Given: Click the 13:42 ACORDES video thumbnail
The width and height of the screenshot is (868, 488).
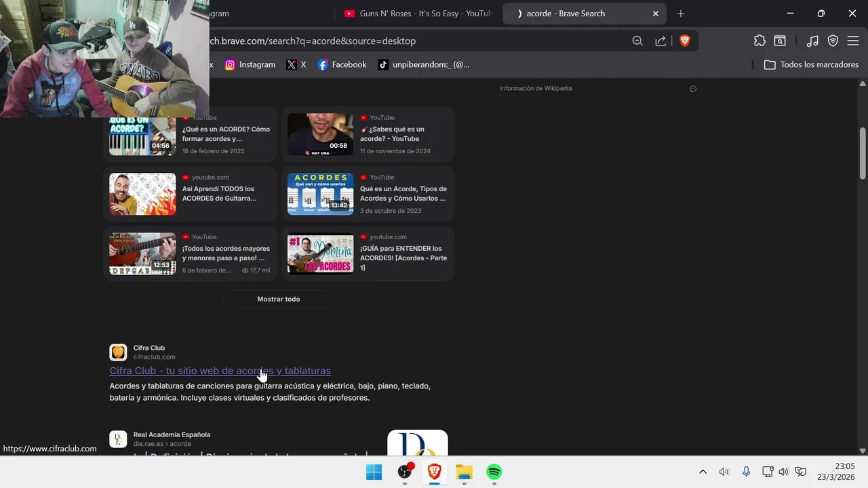Looking at the screenshot, I should [x=320, y=194].
